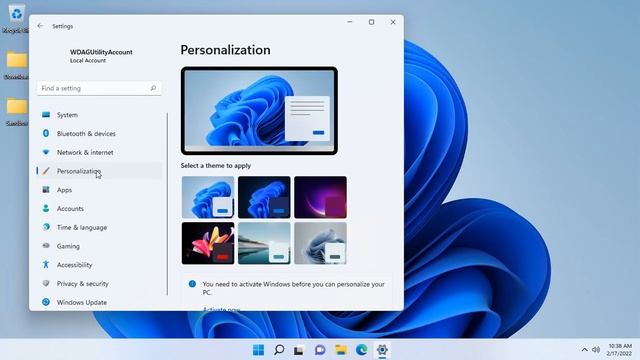This screenshot has width=640, height=360.
Task: Click the volume speaker tray icon
Action: [596, 350]
